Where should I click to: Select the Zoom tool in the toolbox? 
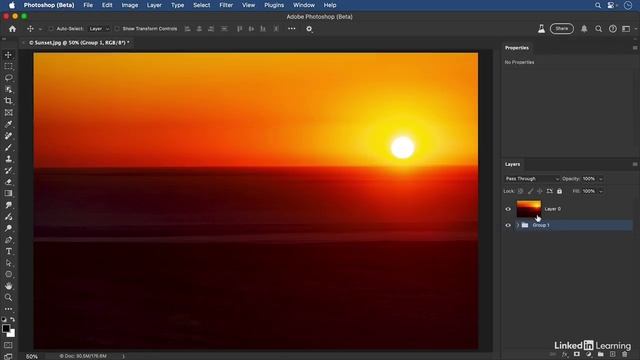[8, 298]
